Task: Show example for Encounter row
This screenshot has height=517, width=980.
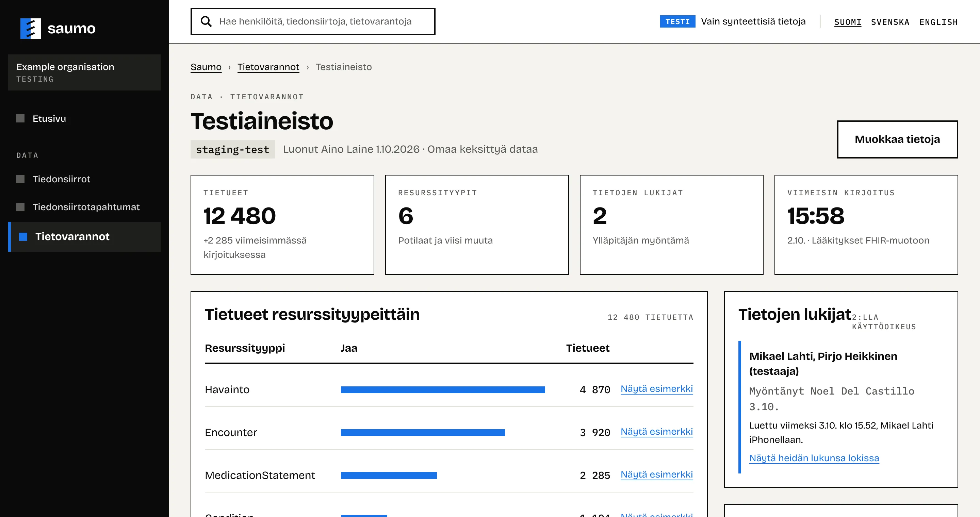Action: 657,432
